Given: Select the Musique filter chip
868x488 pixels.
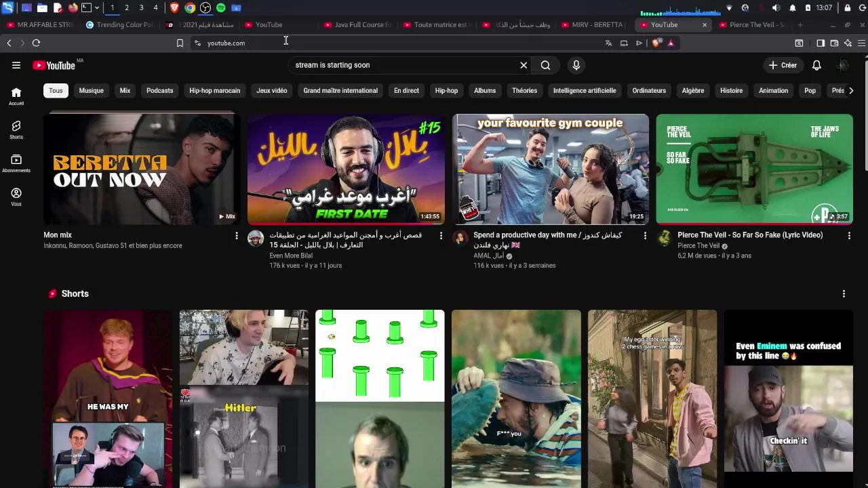Looking at the screenshot, I should (x=91, y=90).
